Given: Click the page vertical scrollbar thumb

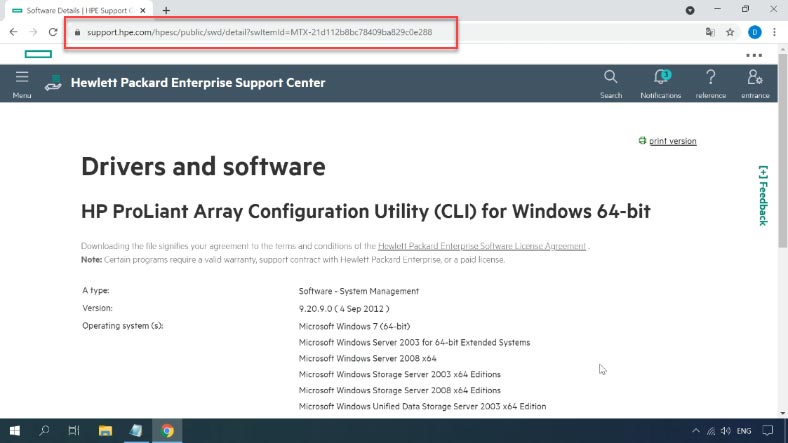Looking at the screenshot, I should point(782,151).
